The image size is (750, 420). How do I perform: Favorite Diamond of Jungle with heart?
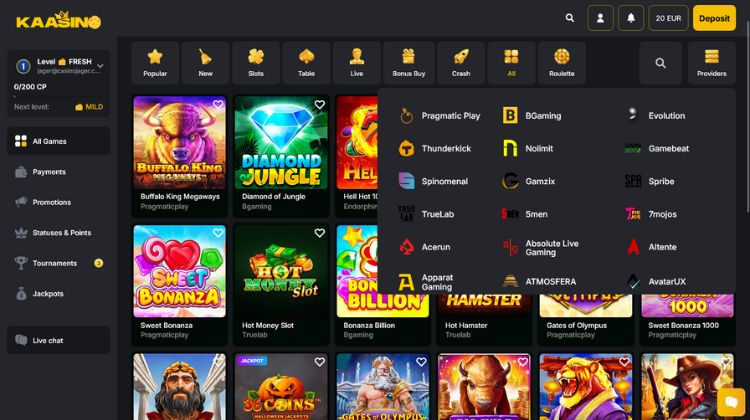click(320, 104)
